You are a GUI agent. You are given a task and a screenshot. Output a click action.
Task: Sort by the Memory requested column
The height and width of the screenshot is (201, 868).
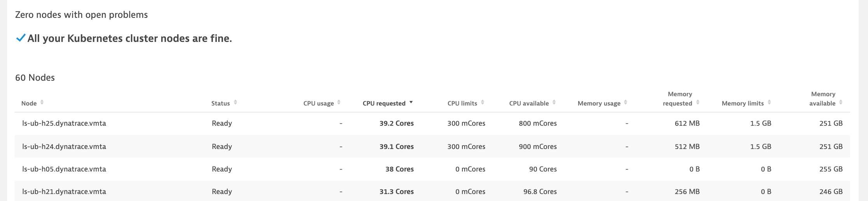[698, 102]
